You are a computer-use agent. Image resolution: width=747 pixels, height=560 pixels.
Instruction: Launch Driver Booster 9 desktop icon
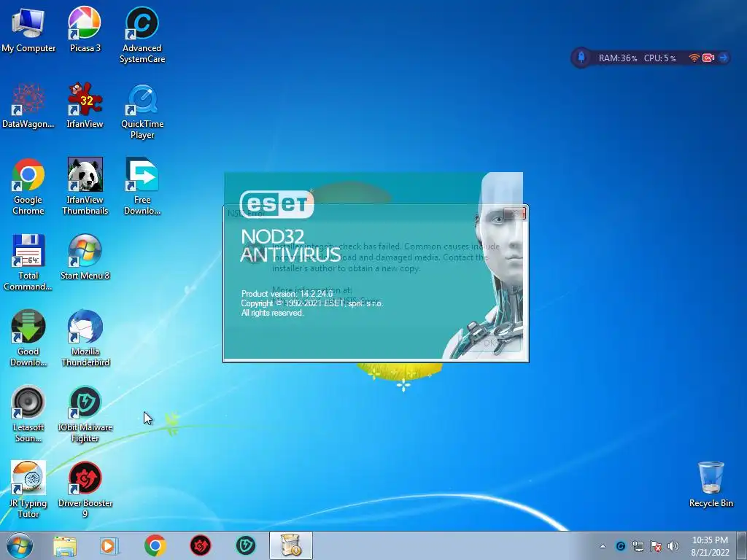click(x=85, y=489)
